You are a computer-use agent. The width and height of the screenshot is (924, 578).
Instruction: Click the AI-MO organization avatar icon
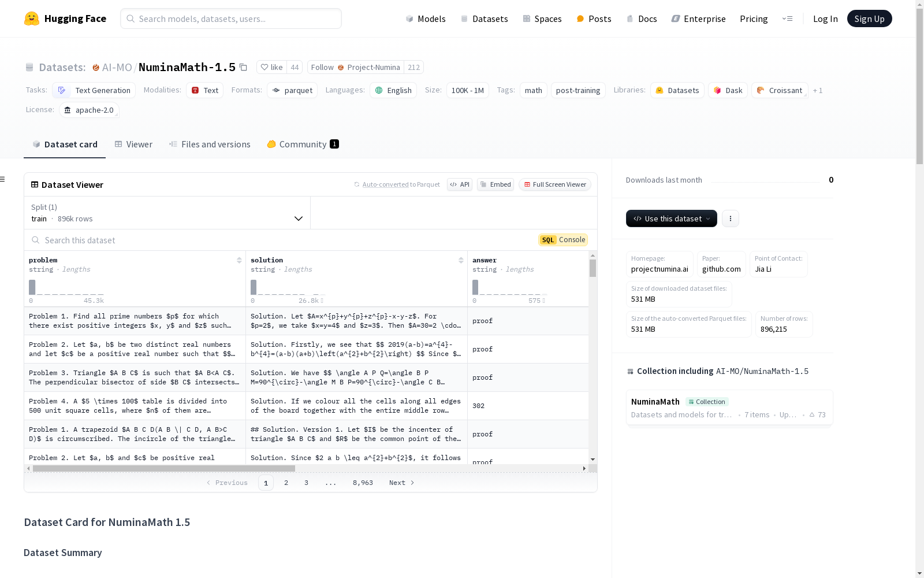[x=96, y=68]
